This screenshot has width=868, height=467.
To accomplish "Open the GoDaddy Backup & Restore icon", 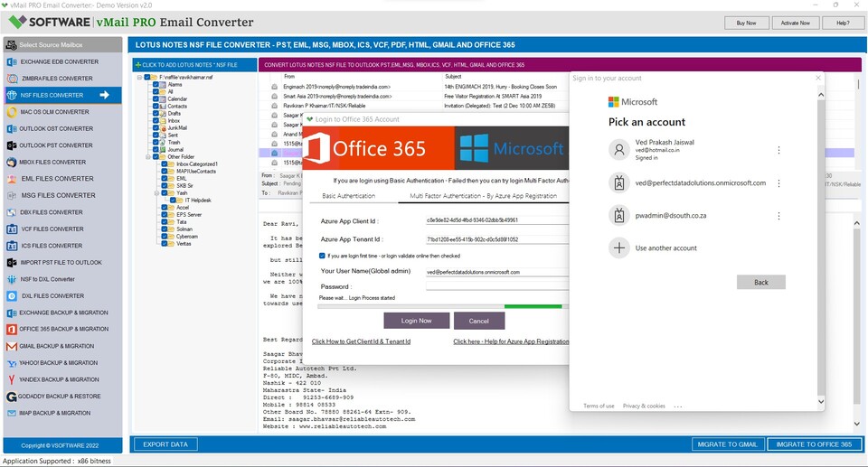I will coord(12,397).
